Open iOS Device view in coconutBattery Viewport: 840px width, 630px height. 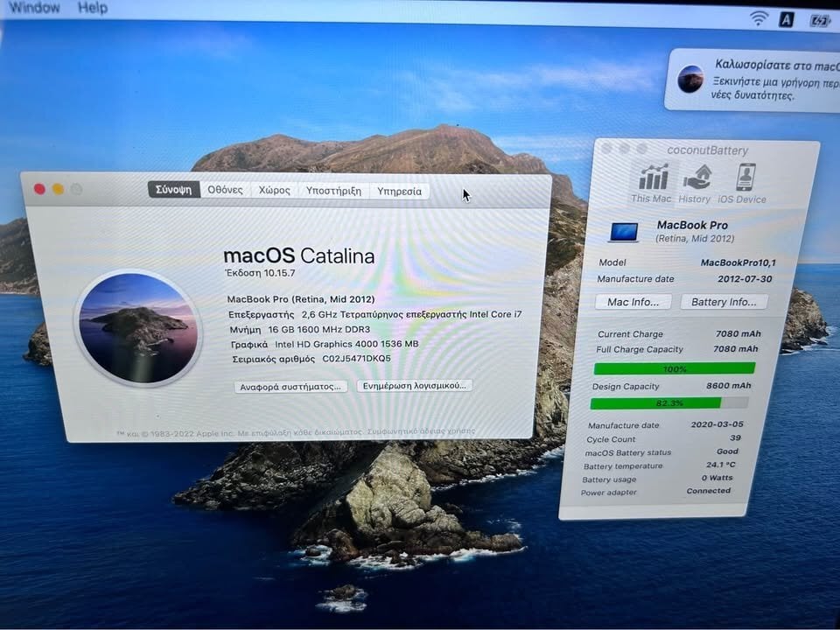pos(743,184)
